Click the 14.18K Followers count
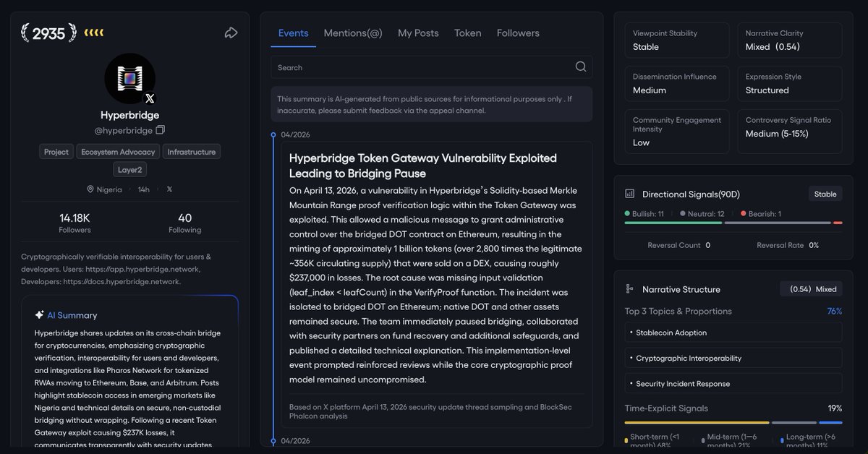 pyautogui.click(x=75, y=223)
